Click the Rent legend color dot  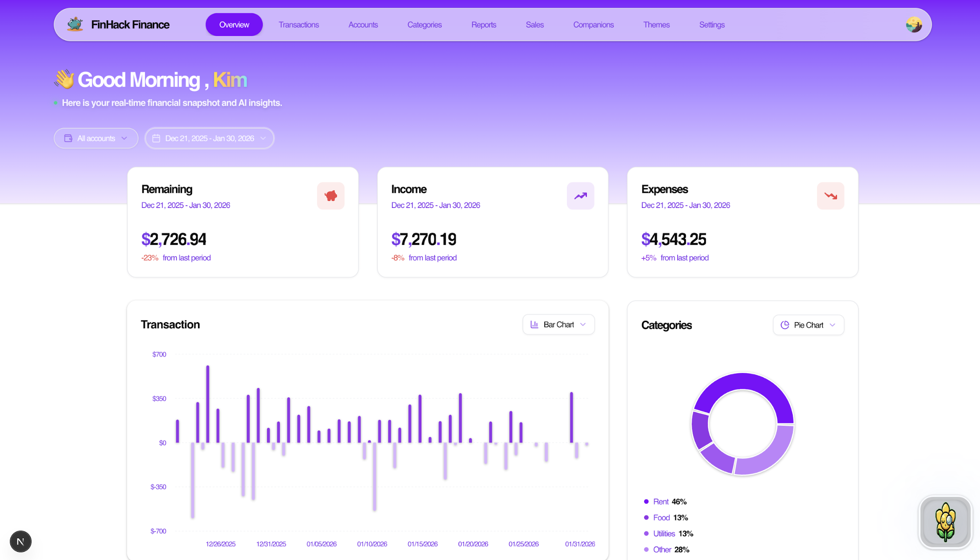pos(646,501)
